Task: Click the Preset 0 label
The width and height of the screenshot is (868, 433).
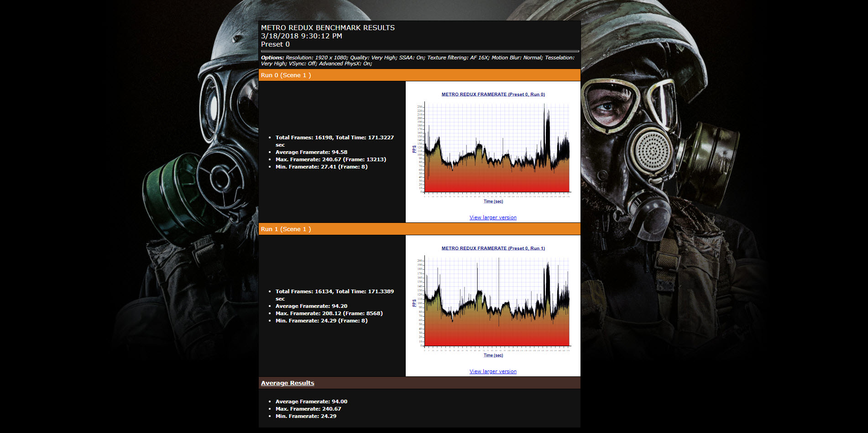Action: [275, 44]
